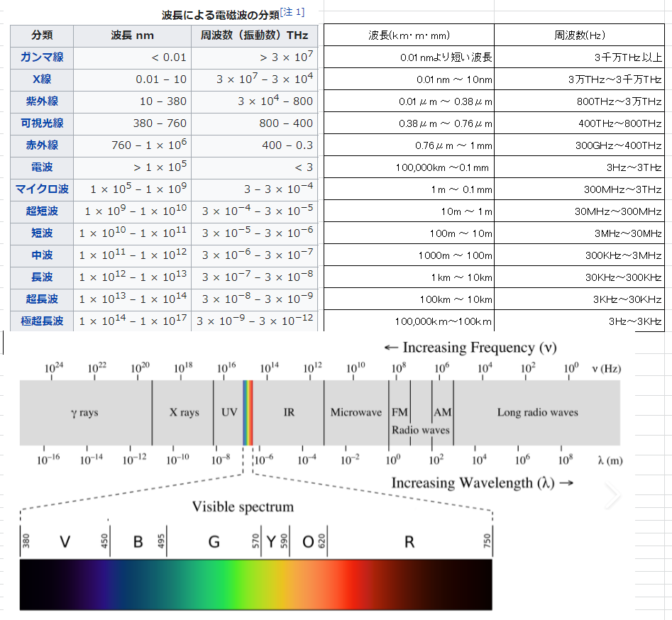Screen dimensions: 672x620
Task: Click the 長波 row link
Action: click(x=42, y=277)
